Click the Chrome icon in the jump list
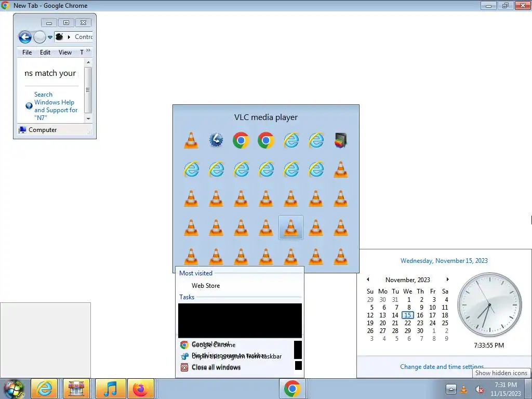Screen dimensions: 532x399 click(184, 345)
